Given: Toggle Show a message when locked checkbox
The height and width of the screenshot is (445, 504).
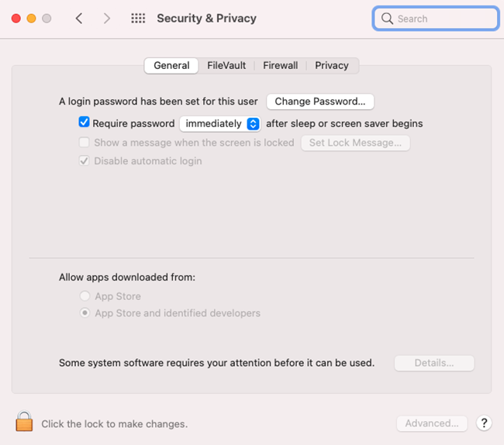Looking at the screenshot, I should coord(85,143).
